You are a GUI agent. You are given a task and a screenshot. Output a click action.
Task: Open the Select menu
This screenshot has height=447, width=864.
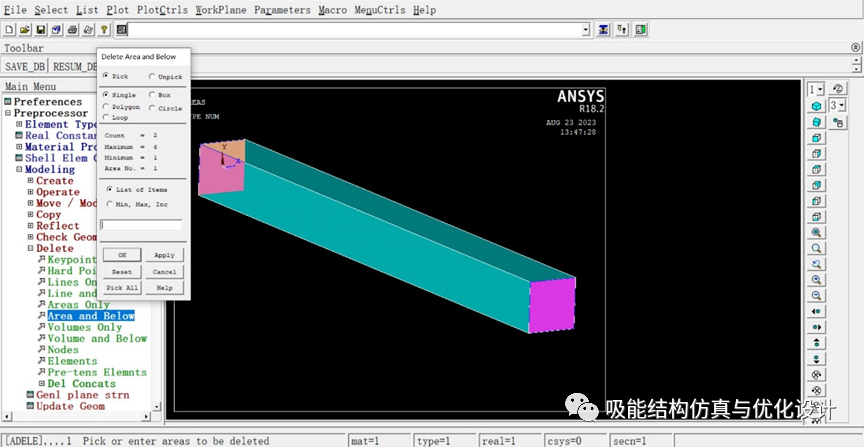point(51,10)
